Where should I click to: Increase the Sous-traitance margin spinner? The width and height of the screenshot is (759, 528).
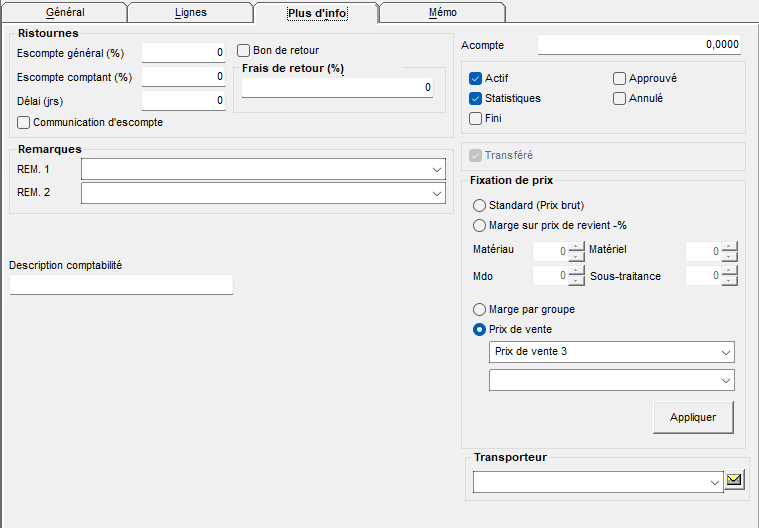pos(729,271)
